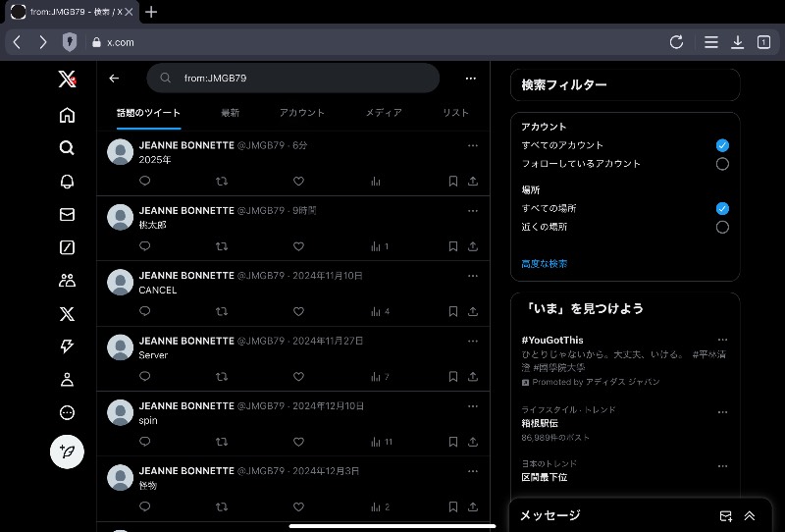Expand the メッセージ panel with chevrons
Viewport: 785px width, 532px height.
point(750,515)
